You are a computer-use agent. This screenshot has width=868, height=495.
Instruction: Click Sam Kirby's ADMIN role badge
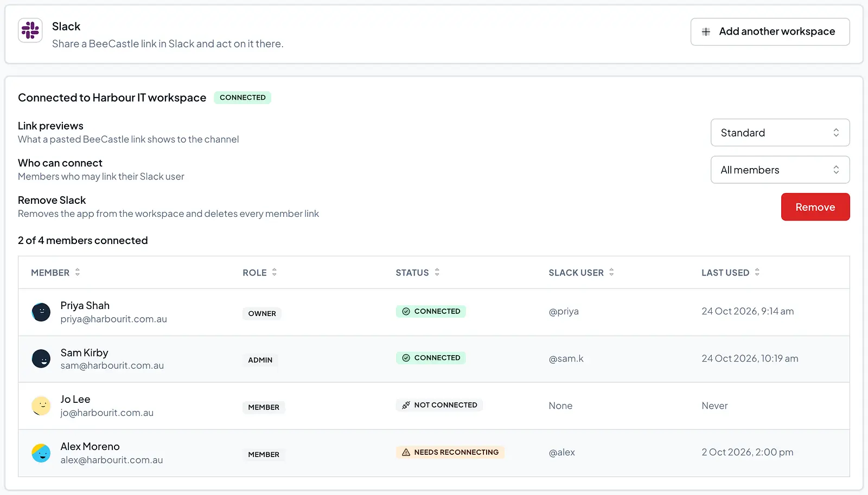point(260,360)
